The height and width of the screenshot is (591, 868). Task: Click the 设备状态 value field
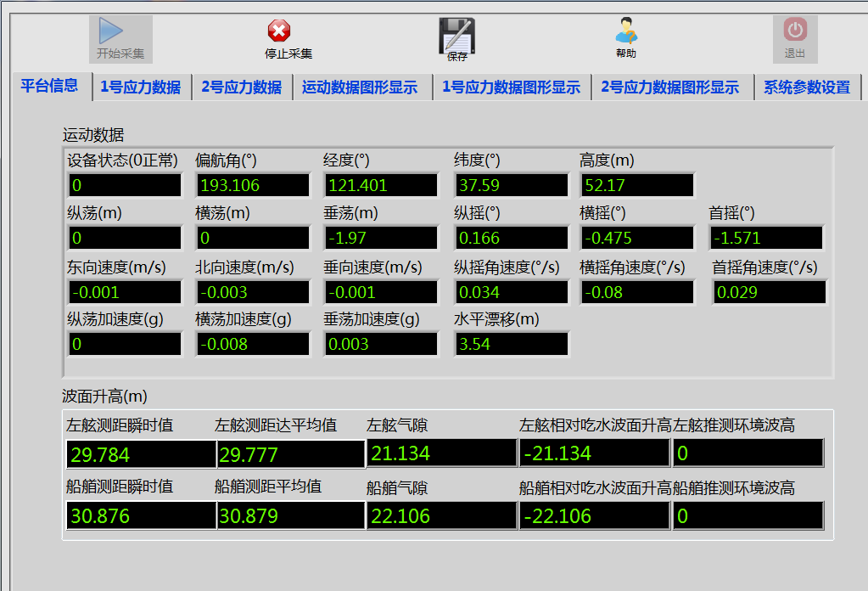point(125,185)
